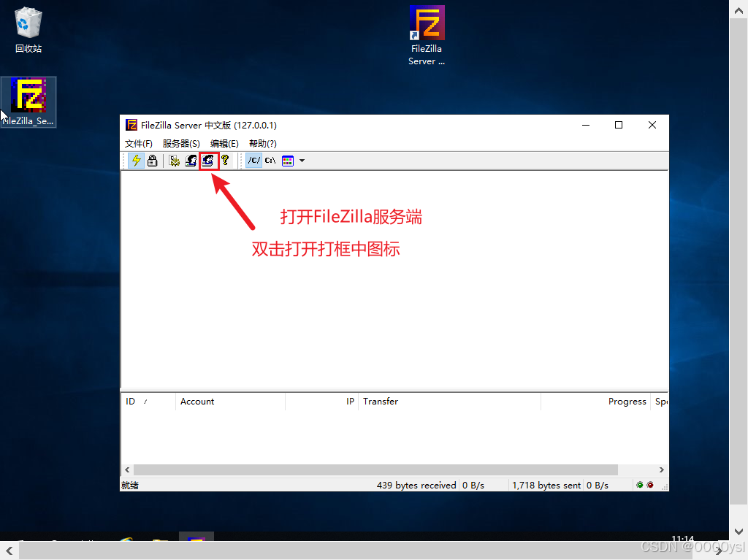Click the "439 bytes received" status entry
Image resolution: width=748 pixels, height=560 pixels.
(x=416, y=486)
